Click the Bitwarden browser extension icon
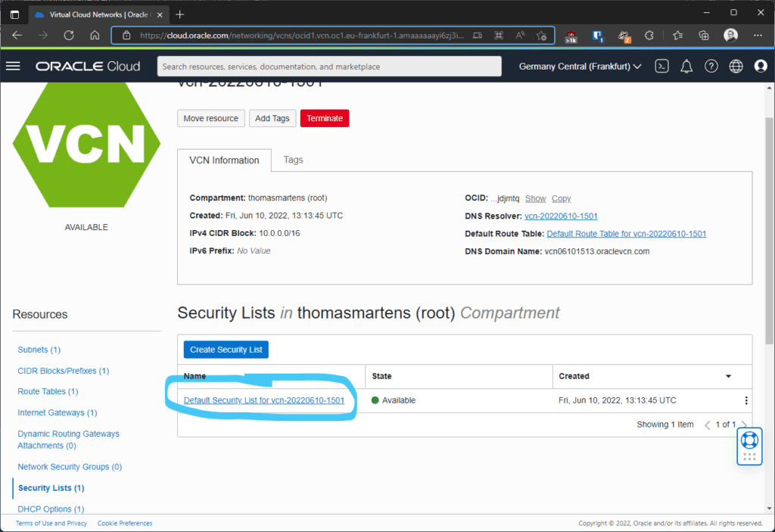 [x=599, y=35]
